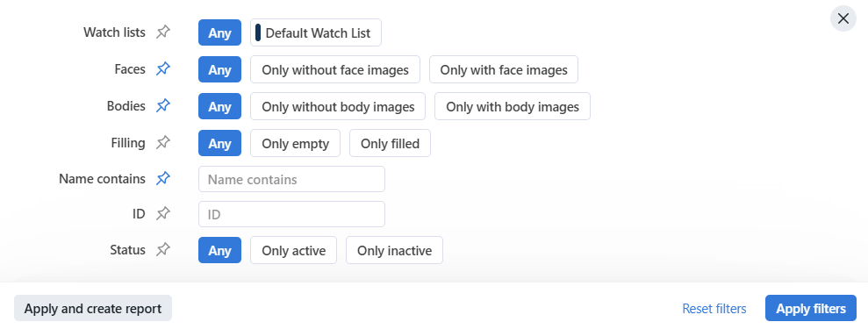Unpin the Name contains filter
868x329 pixels.
pos(162,179)
